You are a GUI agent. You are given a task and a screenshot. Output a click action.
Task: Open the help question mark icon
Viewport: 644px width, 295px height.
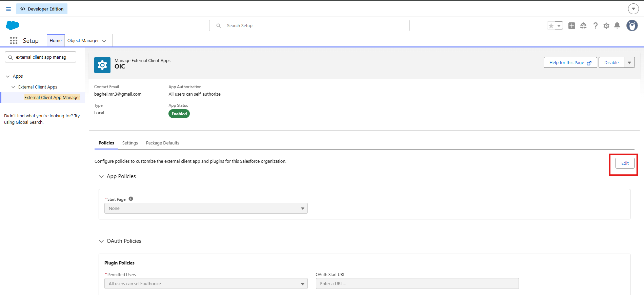(x=595, y=26)
